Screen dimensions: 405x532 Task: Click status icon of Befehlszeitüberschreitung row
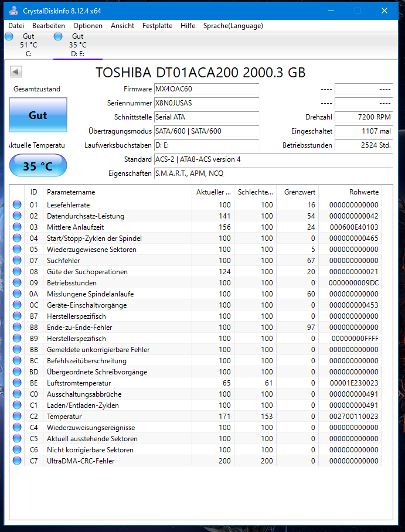(17, 361)
